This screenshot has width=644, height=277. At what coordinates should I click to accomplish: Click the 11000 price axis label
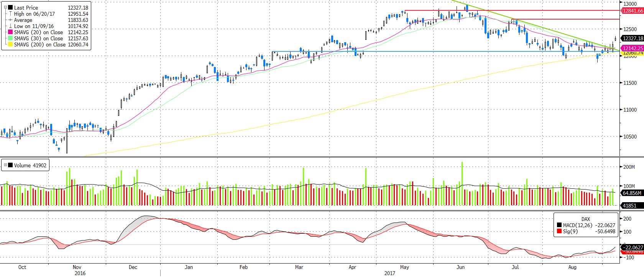coord(630,110)
